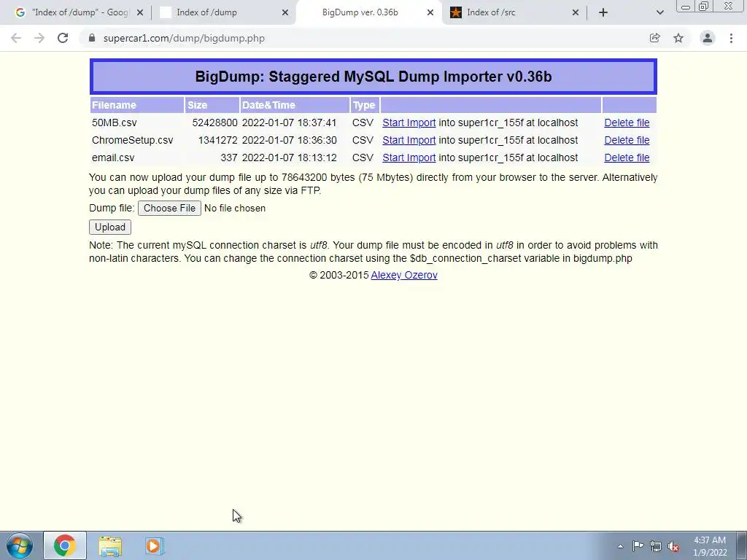
Task: Close the Index of /src tab
Action: [576, 12]
